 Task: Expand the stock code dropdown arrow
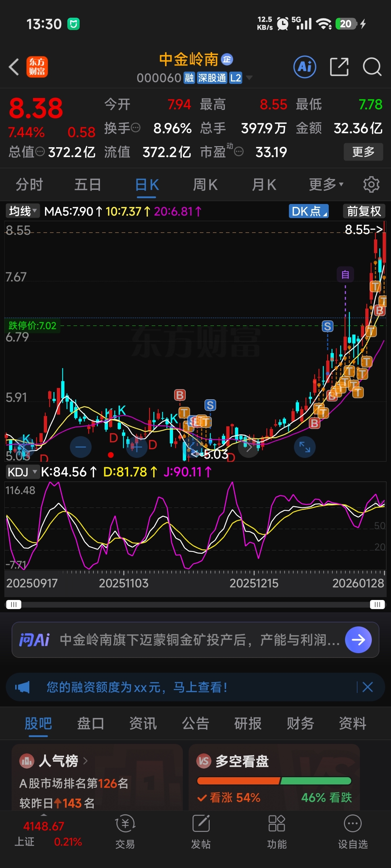pyautogui.click(x=249, y=78)
